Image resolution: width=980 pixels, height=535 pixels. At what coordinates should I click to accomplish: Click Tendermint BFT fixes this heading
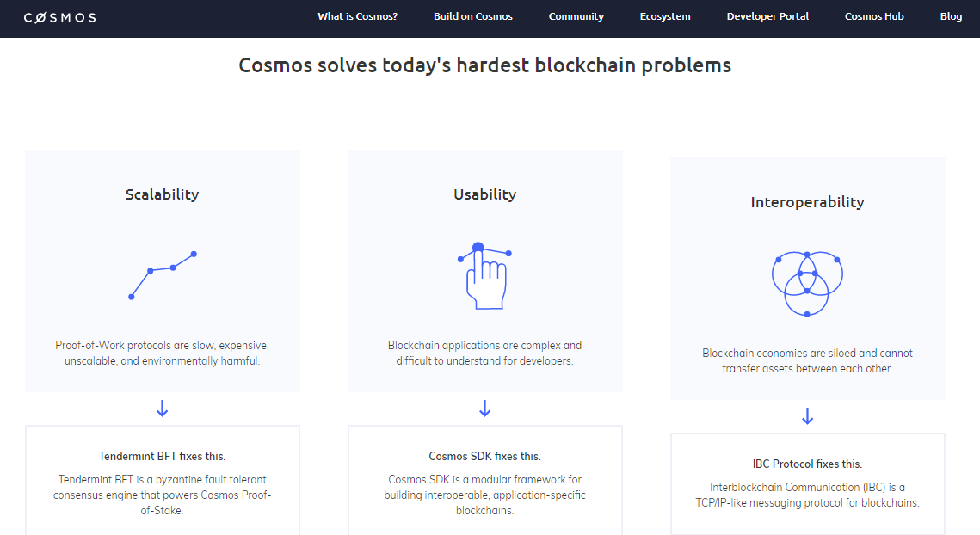coord(163,456)
